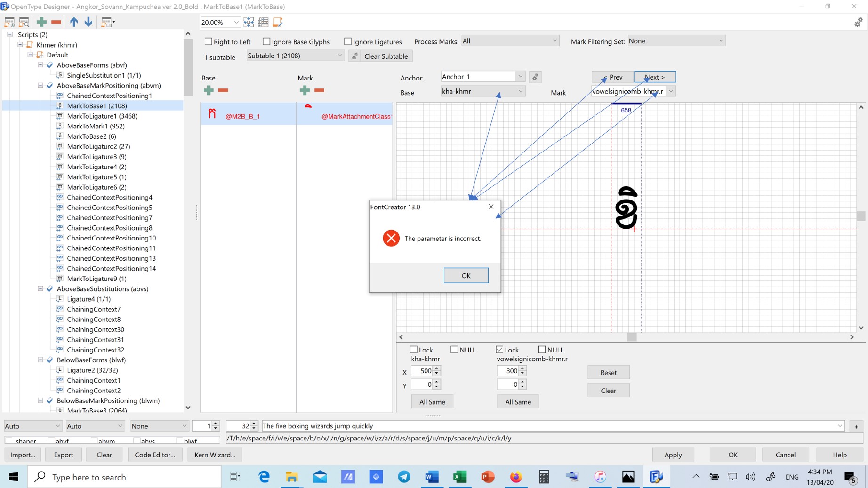The width and height of the screenshot is (868, 488).
Task: Move the selected lookup down with the down arrow
Action: 88,22
